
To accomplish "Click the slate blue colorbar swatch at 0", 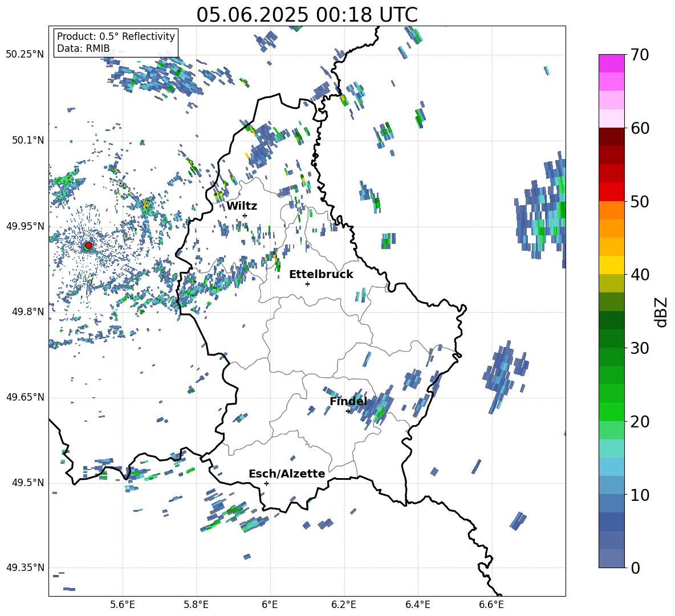I will point(611,558).
